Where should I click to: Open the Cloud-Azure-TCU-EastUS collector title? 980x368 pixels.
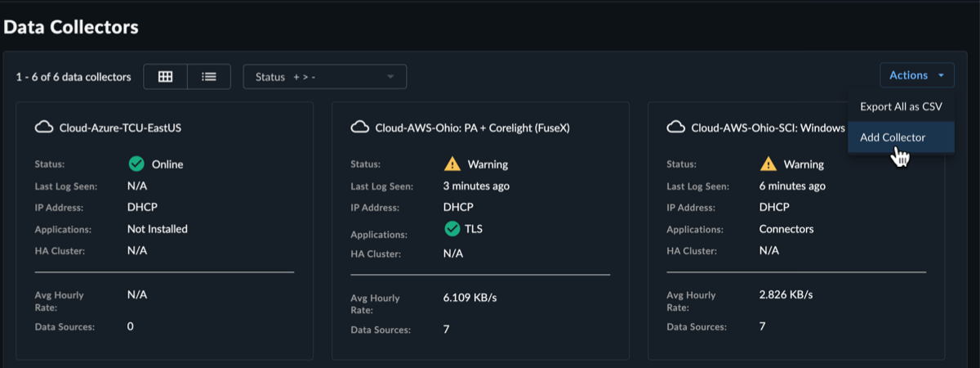coord(126,128)
